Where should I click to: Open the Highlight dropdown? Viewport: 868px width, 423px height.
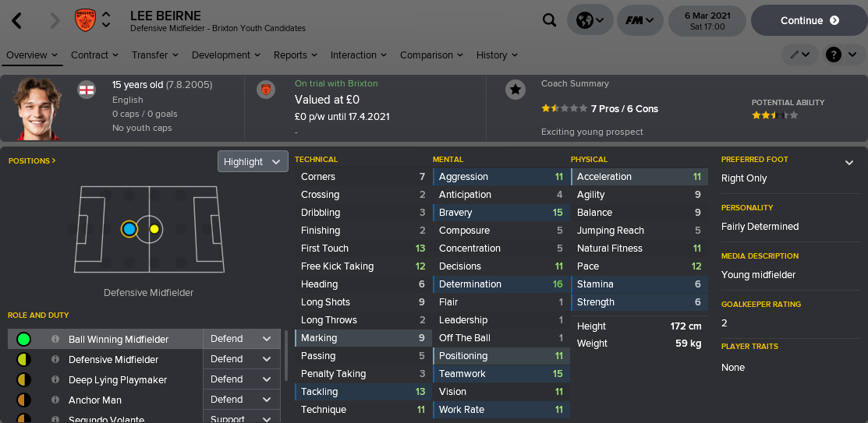coord(253,162)
